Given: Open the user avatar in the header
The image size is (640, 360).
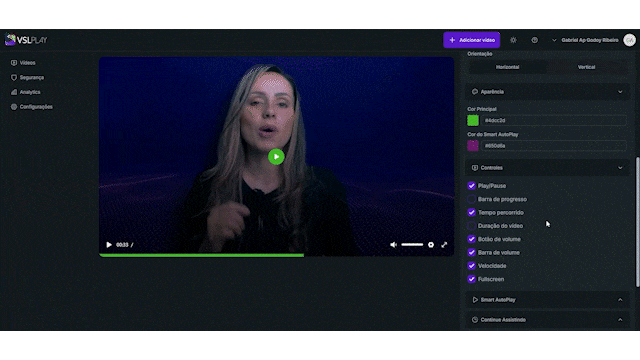Looking at the screenshot, I should 629,40.
